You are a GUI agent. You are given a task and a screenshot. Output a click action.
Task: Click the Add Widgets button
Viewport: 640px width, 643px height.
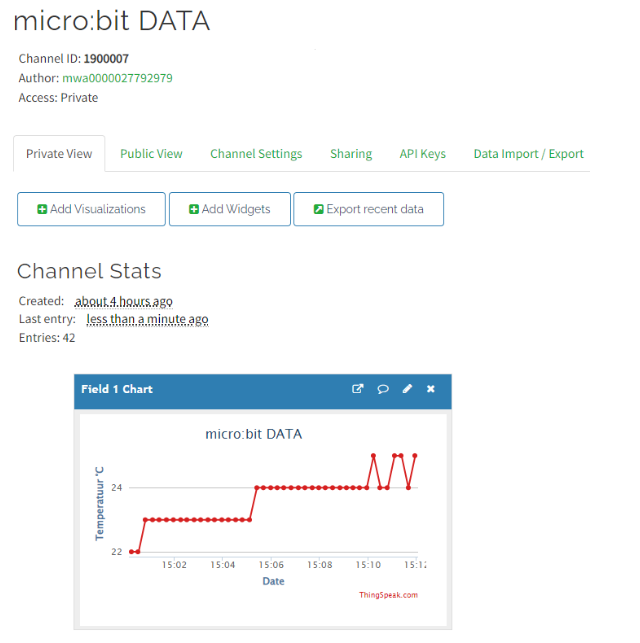click(x=230, y=209)
